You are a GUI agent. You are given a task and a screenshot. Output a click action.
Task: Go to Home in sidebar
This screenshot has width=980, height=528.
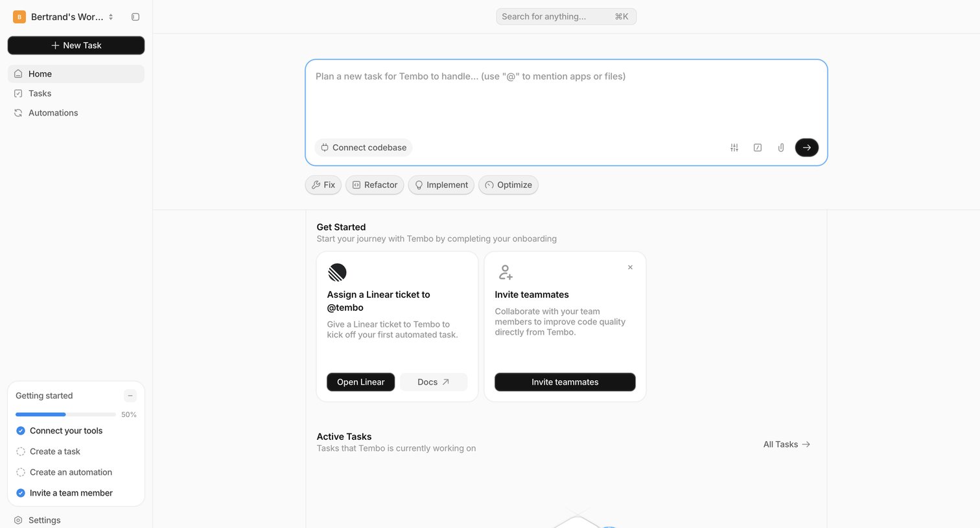point(76,74)
